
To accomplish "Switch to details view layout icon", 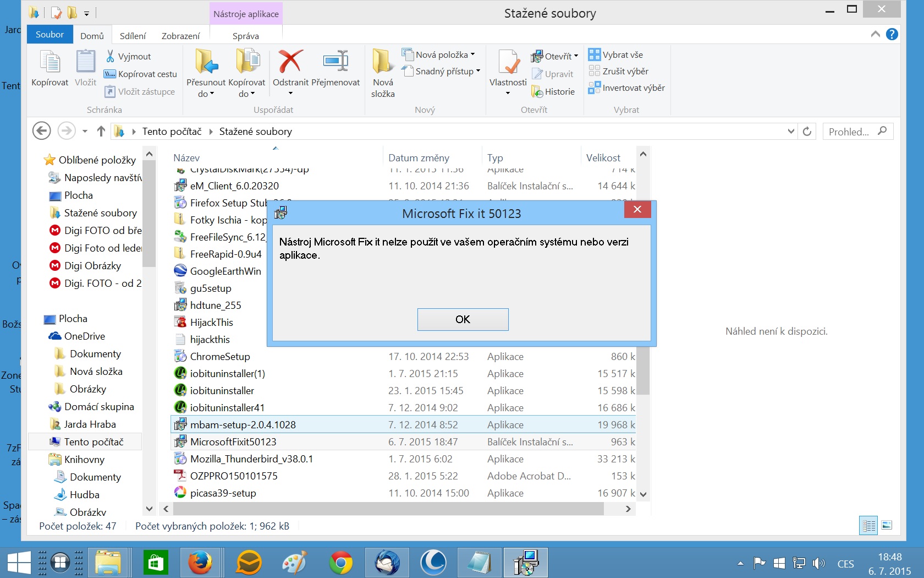I will coord(869,526).
